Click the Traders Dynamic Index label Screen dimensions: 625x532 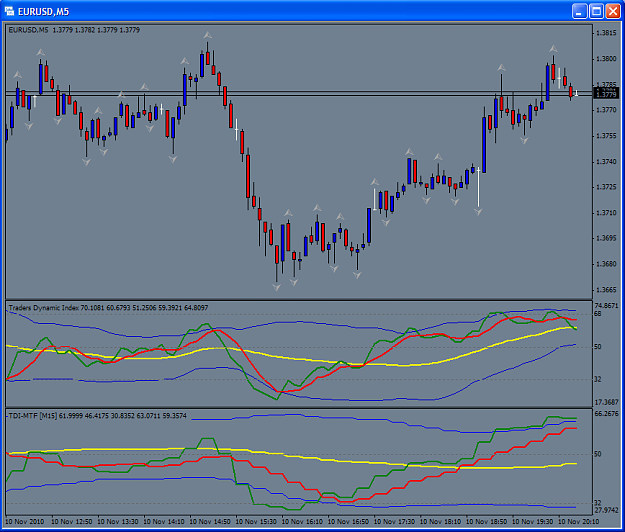(108, 308)
